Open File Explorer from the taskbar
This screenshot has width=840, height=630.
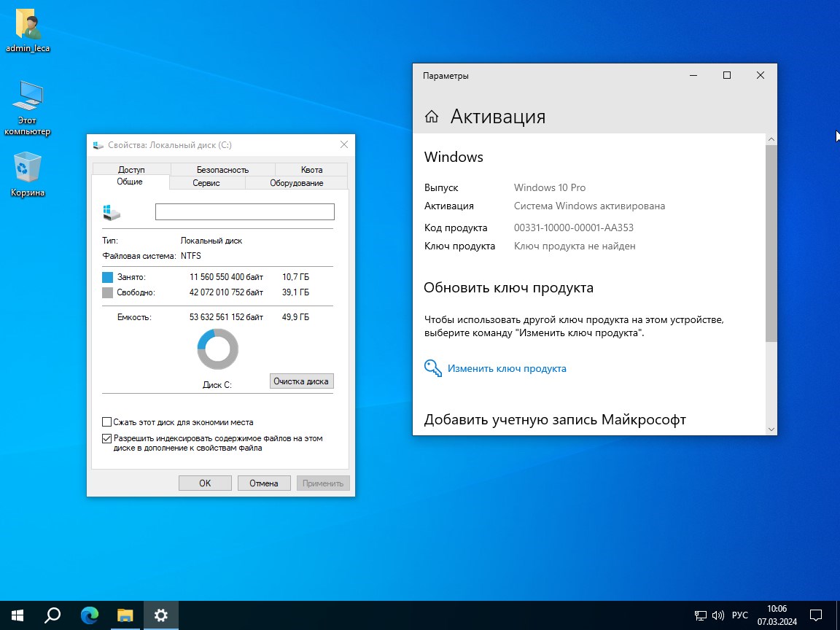[x=125, y=615]
